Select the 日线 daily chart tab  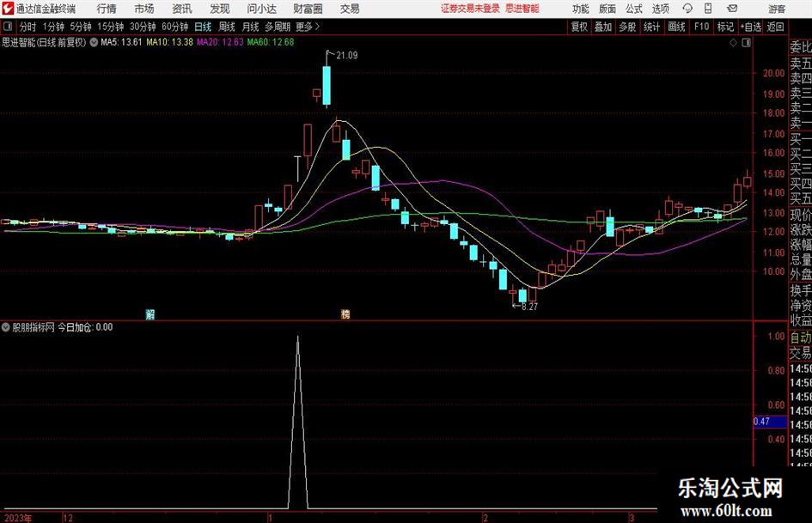point(203,27)
